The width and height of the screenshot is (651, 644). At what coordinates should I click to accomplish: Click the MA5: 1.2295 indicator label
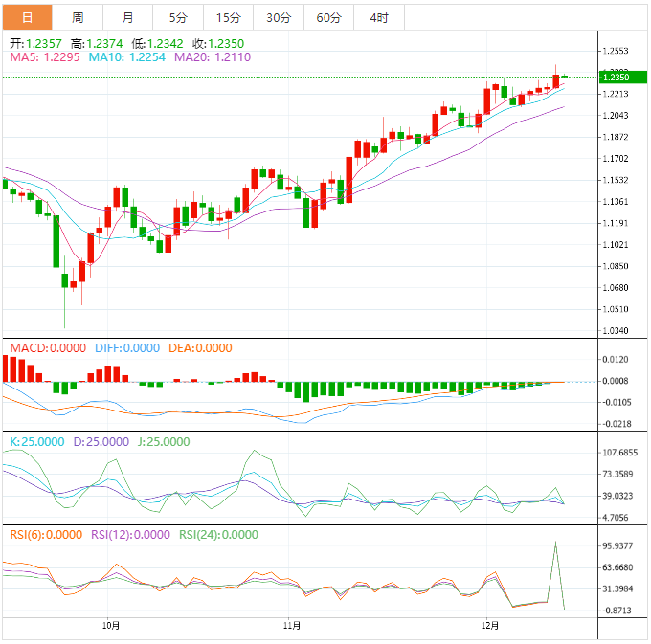pyautogui.click(x=44, y=57)
